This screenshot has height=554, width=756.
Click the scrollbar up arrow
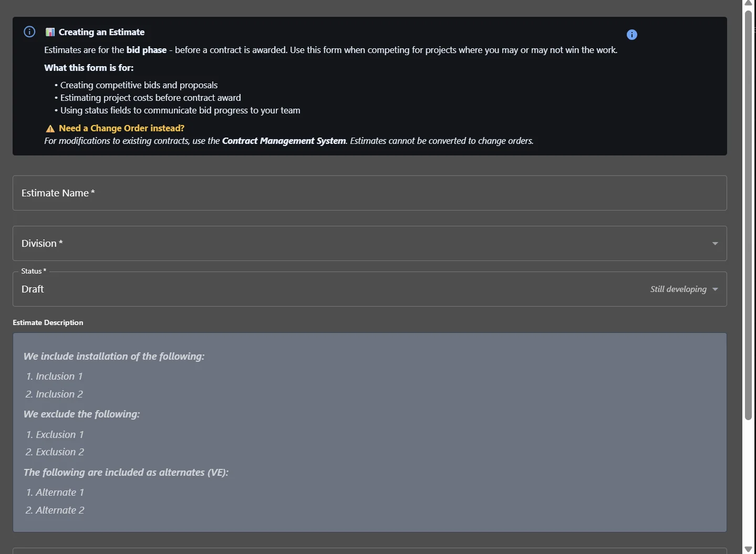(748, 4)
